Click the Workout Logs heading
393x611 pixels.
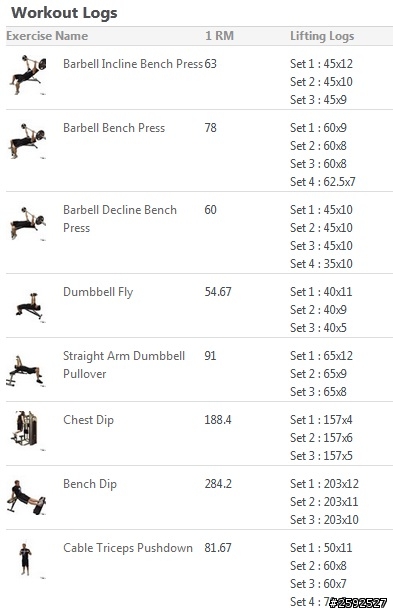tap(64, 12)
